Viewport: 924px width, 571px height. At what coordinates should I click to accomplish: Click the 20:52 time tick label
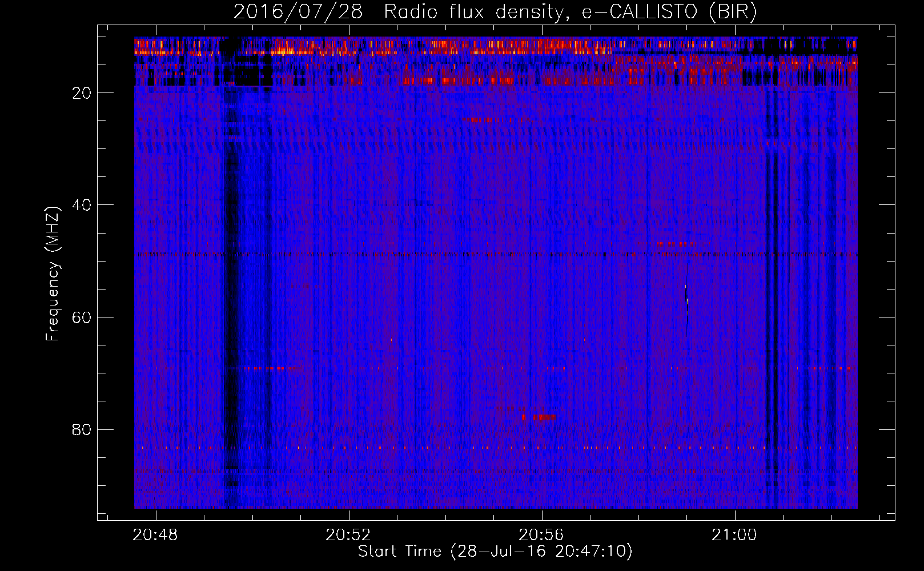(x=348, y=535)
